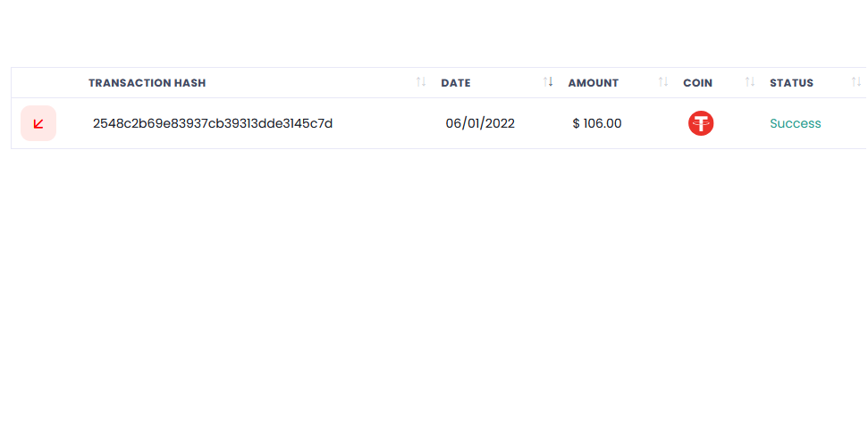
Task: Select the $ 106.00 amount cell
Action: (597, 123)
